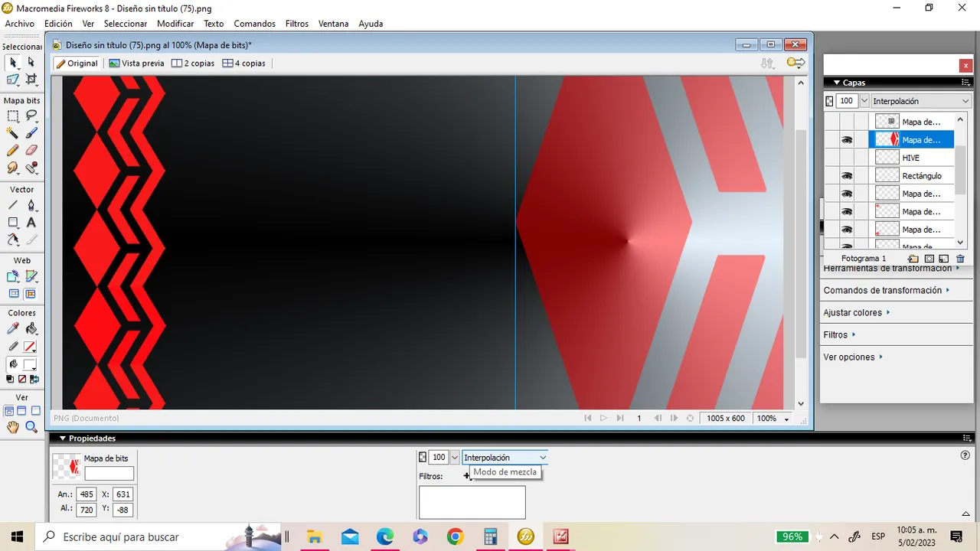This screenshot has width=980, height=551.
Task: Open File Explorer from taskbar
Action: coord(314,536)
